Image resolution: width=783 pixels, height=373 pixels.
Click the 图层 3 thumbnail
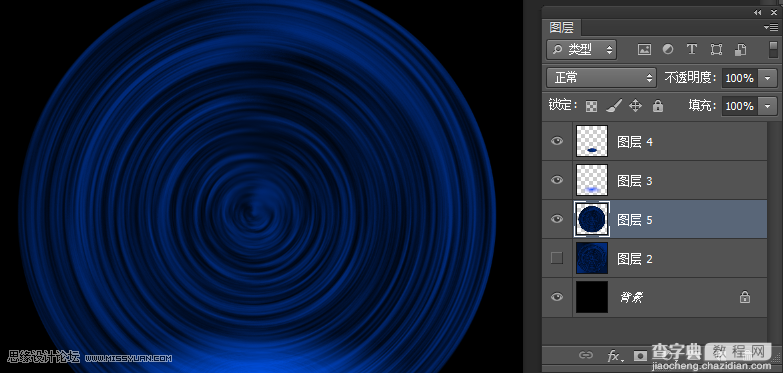(x=592, y=180)
